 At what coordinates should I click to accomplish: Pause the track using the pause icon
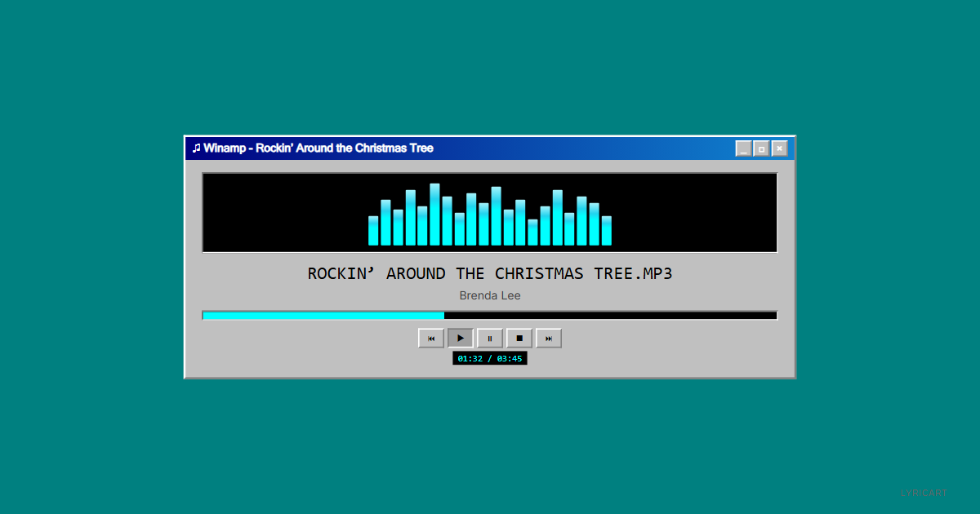[x=489, y=338]
